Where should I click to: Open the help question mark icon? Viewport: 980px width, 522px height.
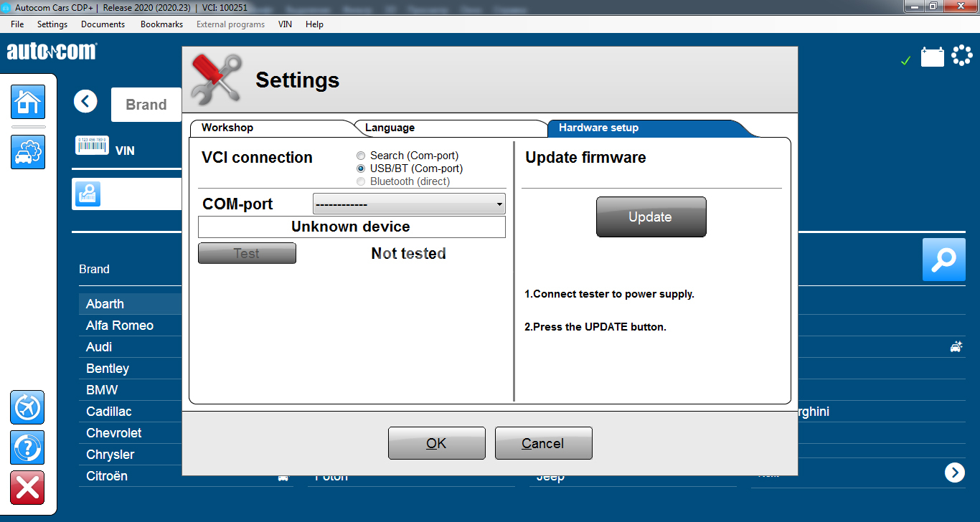(28, 447)
